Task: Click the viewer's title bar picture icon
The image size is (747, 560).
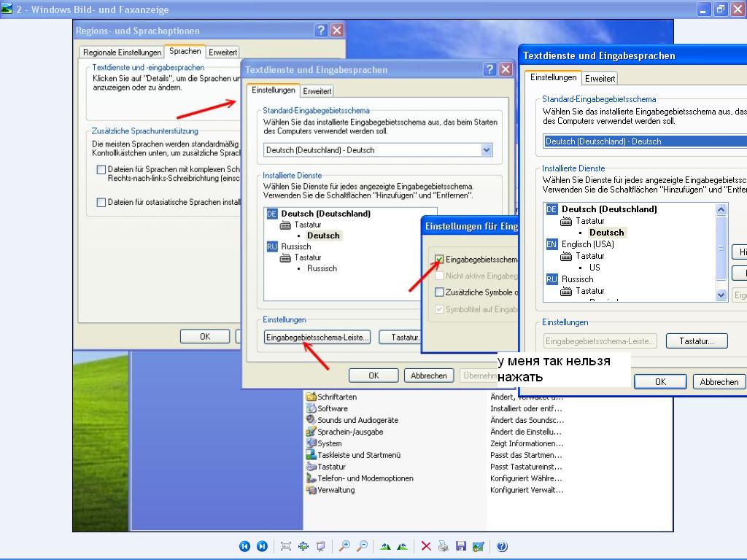Action: click(7, 9)
